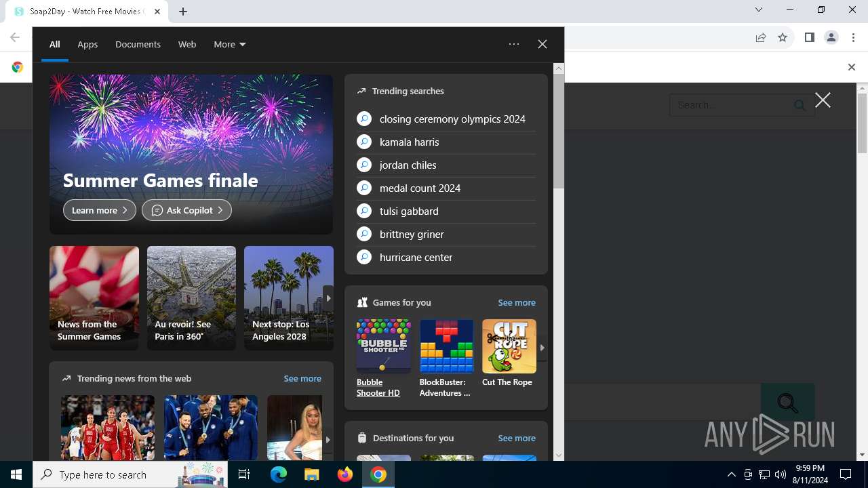The width and height of the screenshot is (868, 488).
Task: Open the network tray icon
Action: point(764,474)
